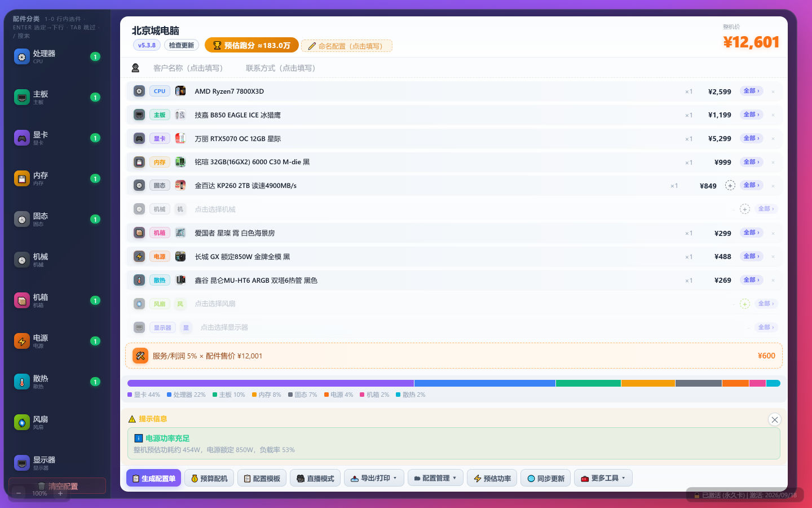Open 配置模板 button
Viewport: 812px width, 508px height.
click(262, 478)
